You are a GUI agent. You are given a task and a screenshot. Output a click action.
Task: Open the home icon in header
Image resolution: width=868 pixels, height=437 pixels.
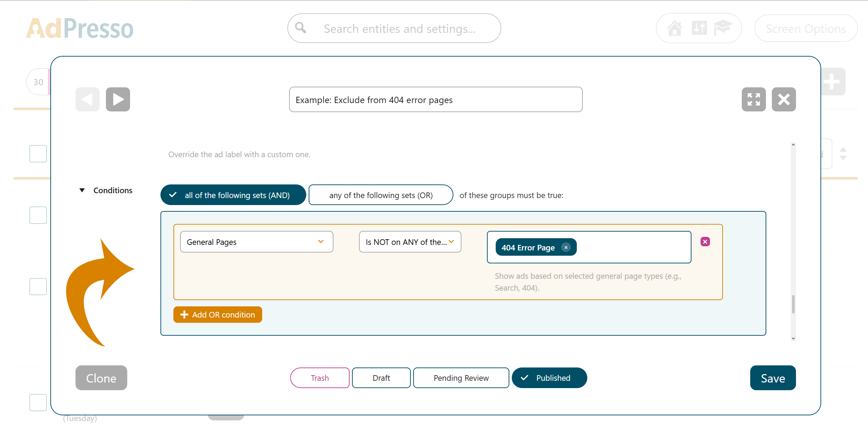(674, 28)
